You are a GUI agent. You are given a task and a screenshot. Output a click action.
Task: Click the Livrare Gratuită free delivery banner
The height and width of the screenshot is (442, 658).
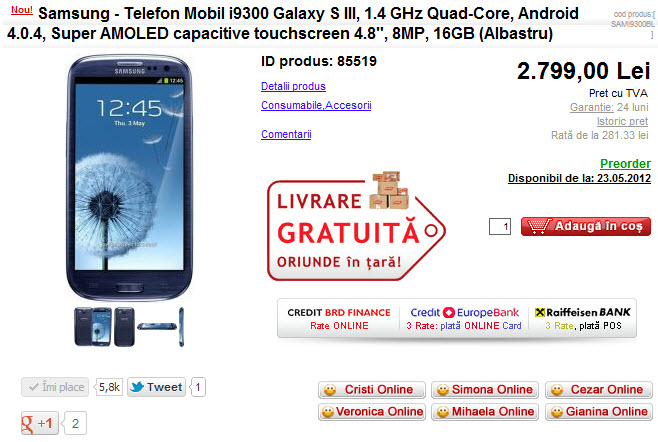356,227
